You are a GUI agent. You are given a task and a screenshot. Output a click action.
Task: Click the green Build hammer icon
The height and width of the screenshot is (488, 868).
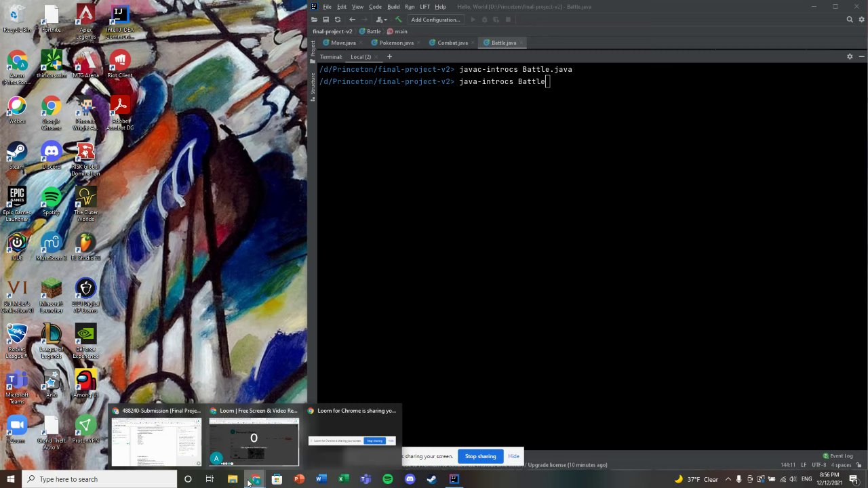coord(398,20)
